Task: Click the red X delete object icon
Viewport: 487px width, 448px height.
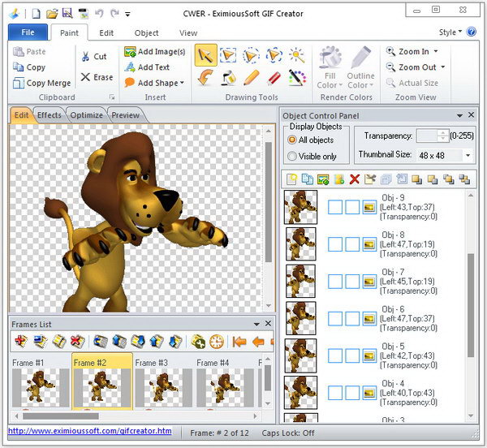Action: point(354,179)
